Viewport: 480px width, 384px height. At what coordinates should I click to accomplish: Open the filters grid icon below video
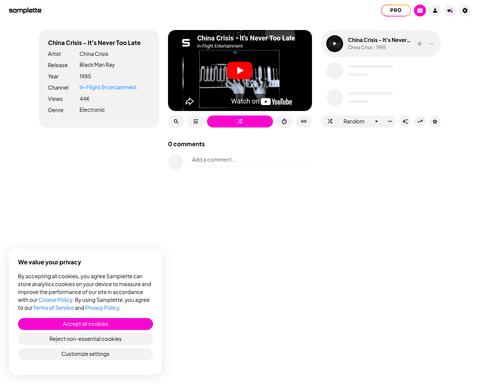(x=196, y=121)
